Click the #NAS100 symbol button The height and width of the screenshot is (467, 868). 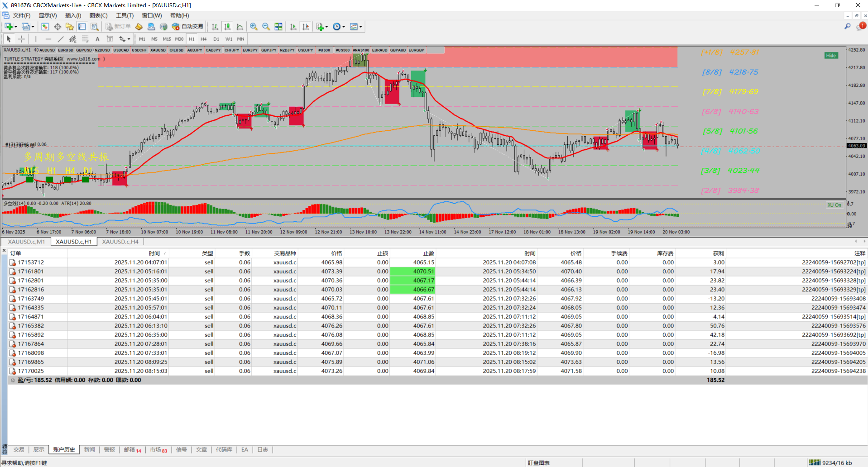361,50
